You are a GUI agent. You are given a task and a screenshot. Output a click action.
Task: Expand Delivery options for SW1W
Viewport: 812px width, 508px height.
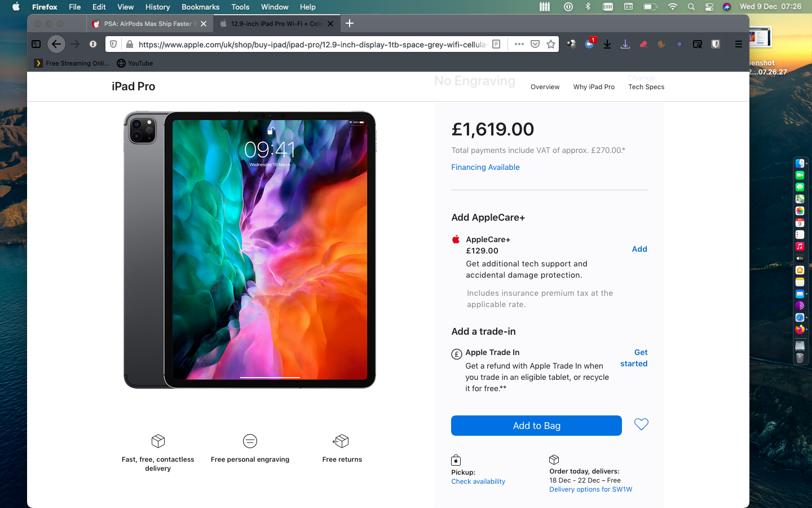590,489
